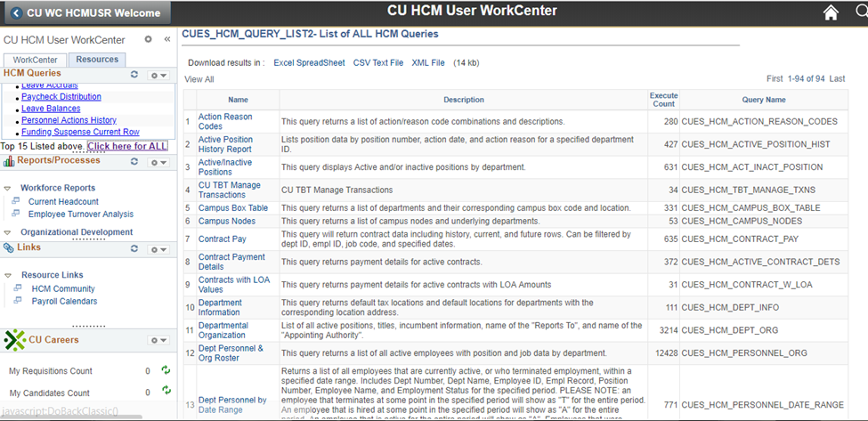This screenshot has height=421, width=868.
Task: Open Reports/Processes options gear dropdown
Action: pos(158,162)
